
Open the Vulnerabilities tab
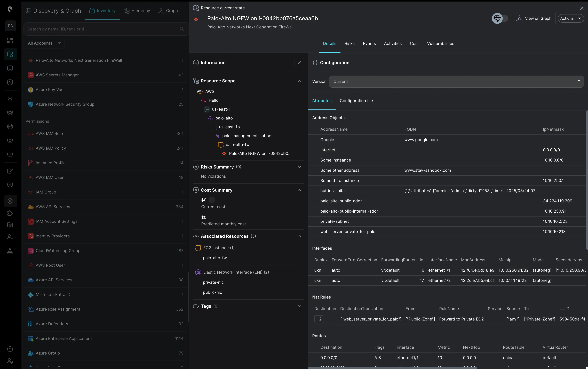pos(440,43)
